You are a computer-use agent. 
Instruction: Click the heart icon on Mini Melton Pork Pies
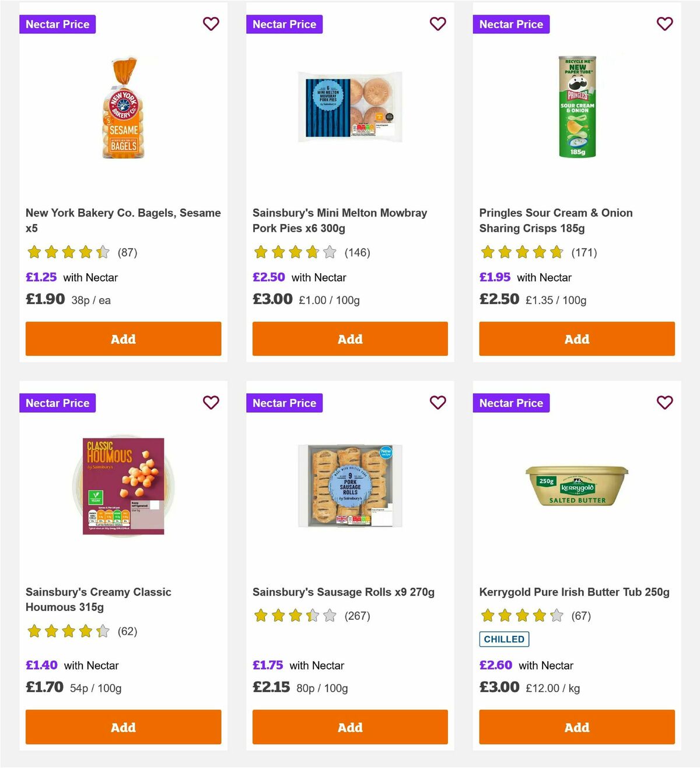[x=437, y=24]
